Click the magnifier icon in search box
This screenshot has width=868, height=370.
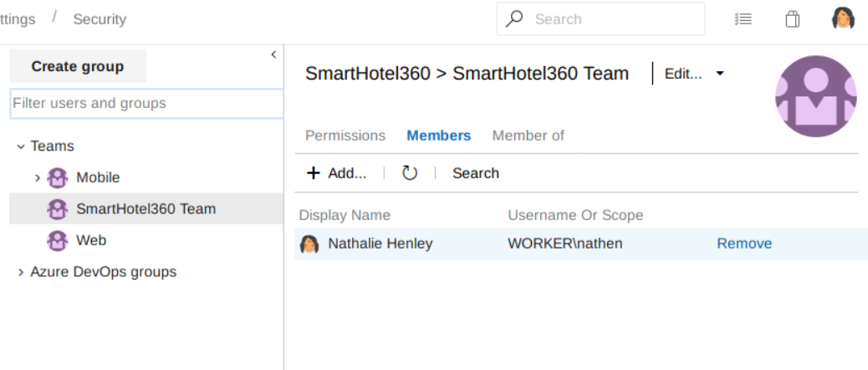click(x=516, y=19)
